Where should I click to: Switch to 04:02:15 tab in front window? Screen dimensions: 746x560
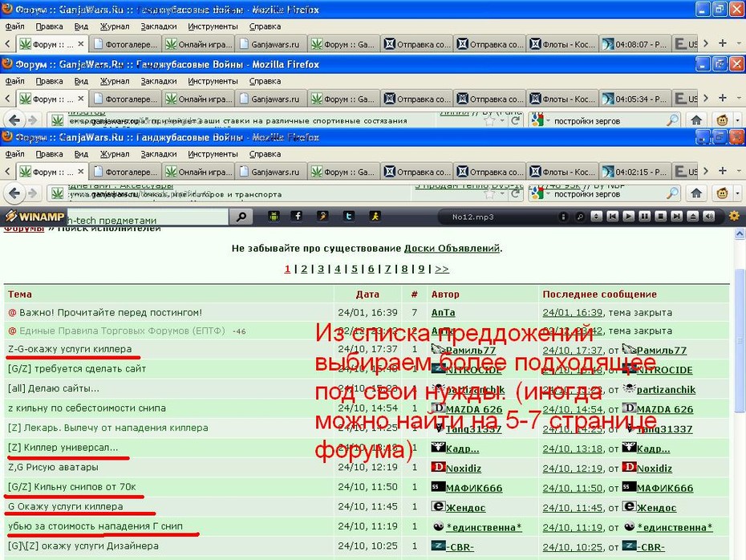[x=635, y=172]
